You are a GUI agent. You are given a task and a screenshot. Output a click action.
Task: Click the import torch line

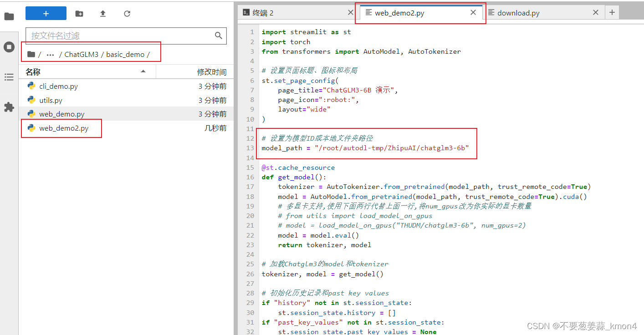pyautogui.click(x=286, y=42)
